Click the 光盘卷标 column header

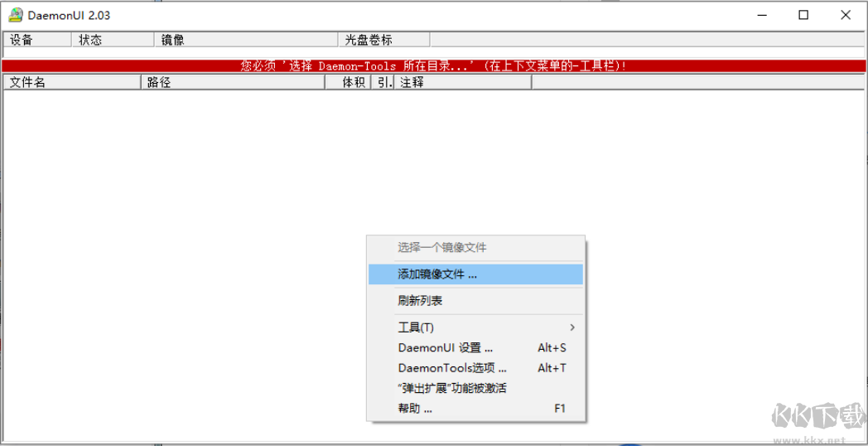point(384,40)
